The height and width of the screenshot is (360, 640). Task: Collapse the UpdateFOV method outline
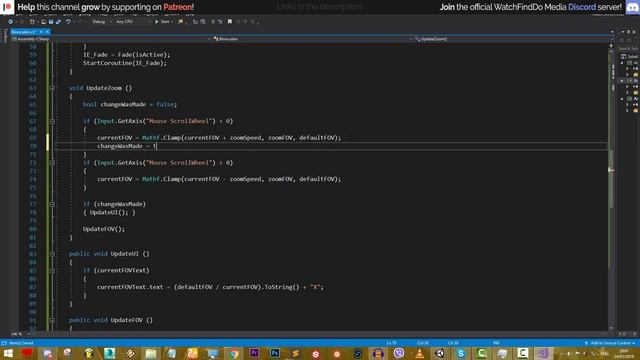[52, 320]
